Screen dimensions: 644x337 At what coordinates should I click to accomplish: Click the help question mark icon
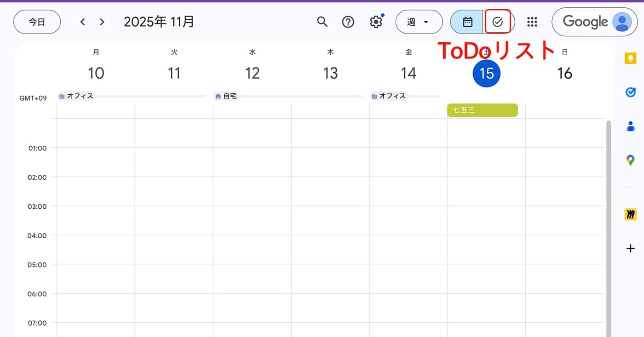[x=348, y=22]
